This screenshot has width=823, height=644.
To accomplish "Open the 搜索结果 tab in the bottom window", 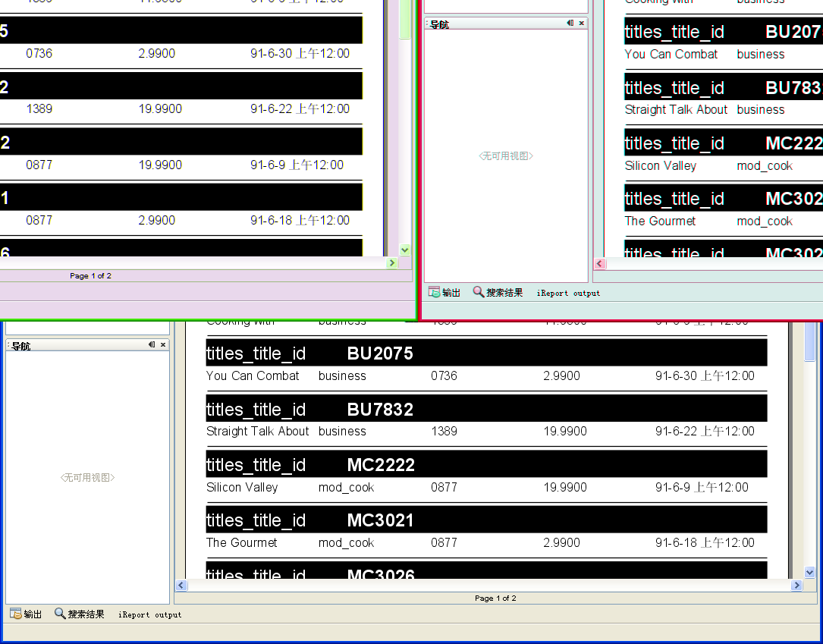I will 80,614.
